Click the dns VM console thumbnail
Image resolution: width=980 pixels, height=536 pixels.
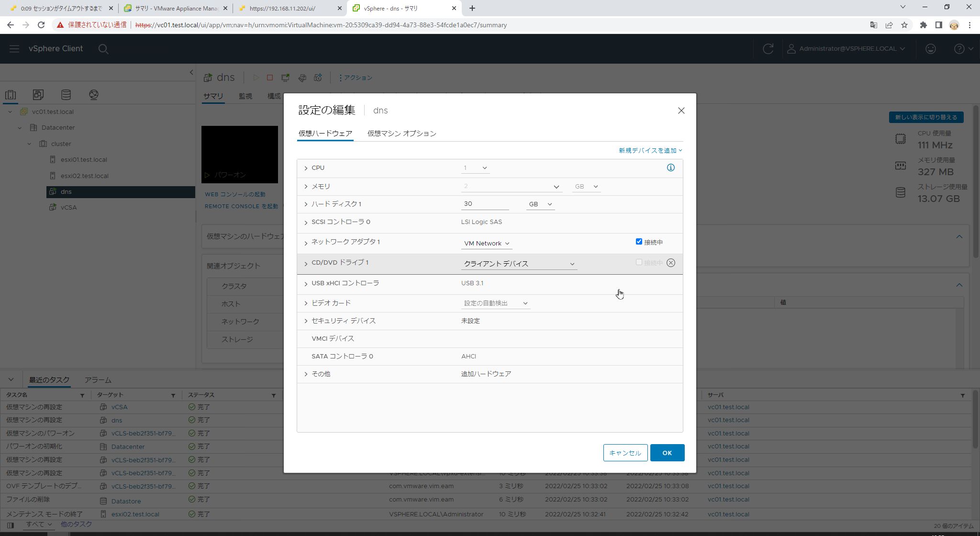point(239,155)
